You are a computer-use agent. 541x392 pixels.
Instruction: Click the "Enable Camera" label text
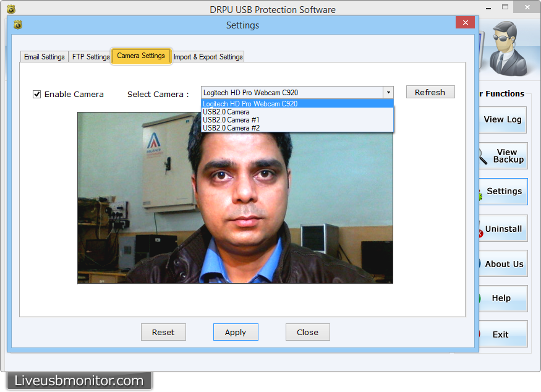pos(74,94)
